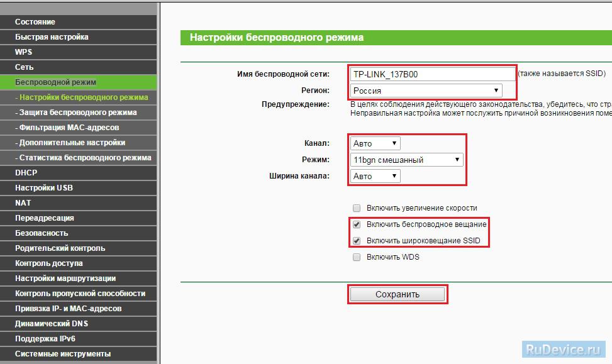
Task: Open the Регион dropdown set to Россия
Action: point(426,91)
